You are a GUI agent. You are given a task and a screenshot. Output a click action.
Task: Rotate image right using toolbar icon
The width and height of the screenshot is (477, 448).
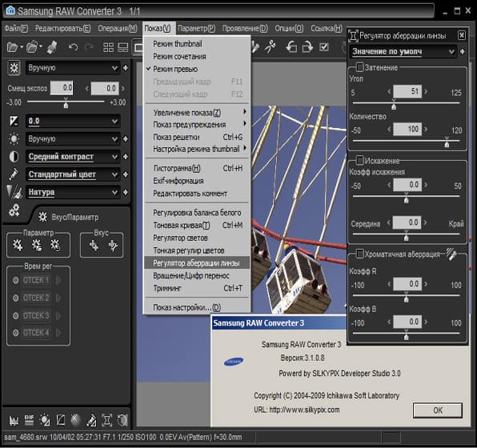[307, 47]
